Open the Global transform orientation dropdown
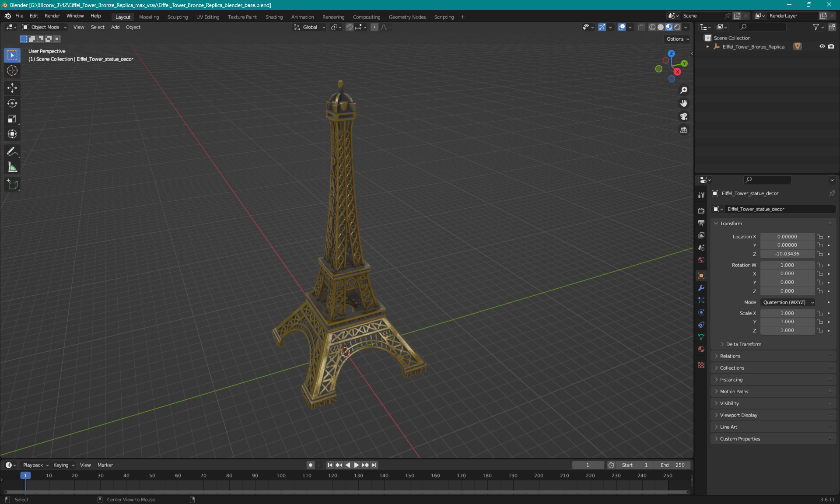The height and width of the screenshot is (504, 840). point(310,27)
